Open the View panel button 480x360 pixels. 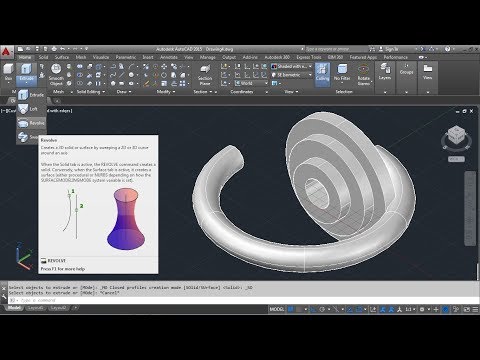[427, 72]
